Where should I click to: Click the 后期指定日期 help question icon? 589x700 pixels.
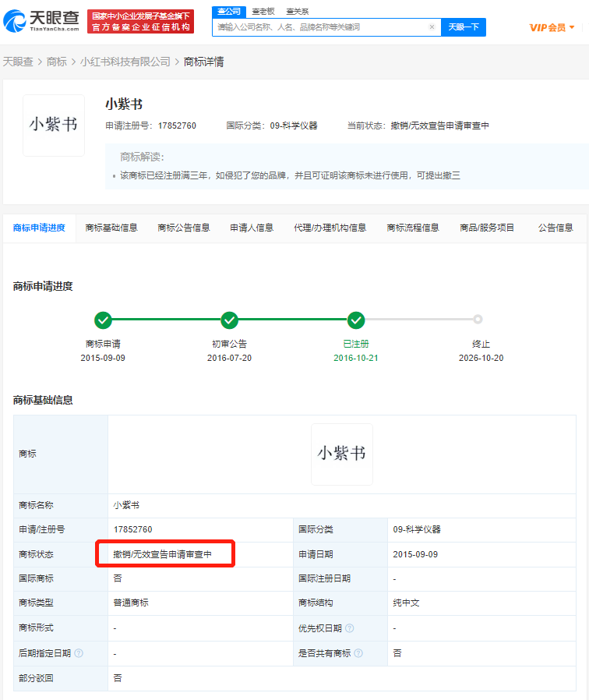[79, 653]
